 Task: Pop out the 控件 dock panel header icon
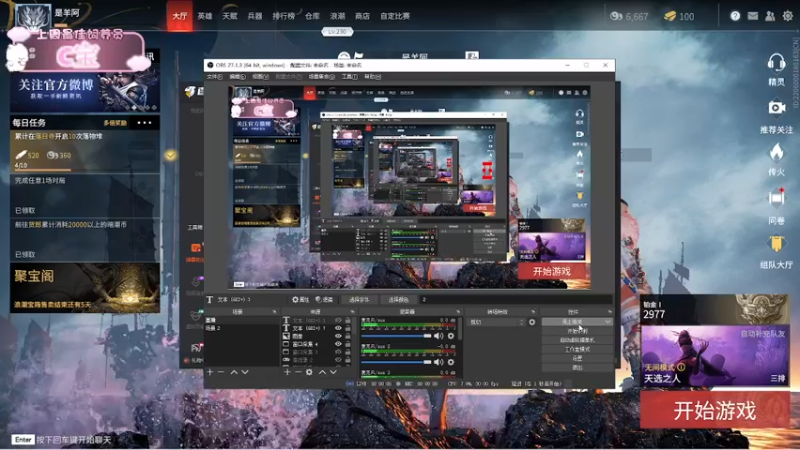click(610, 311)
